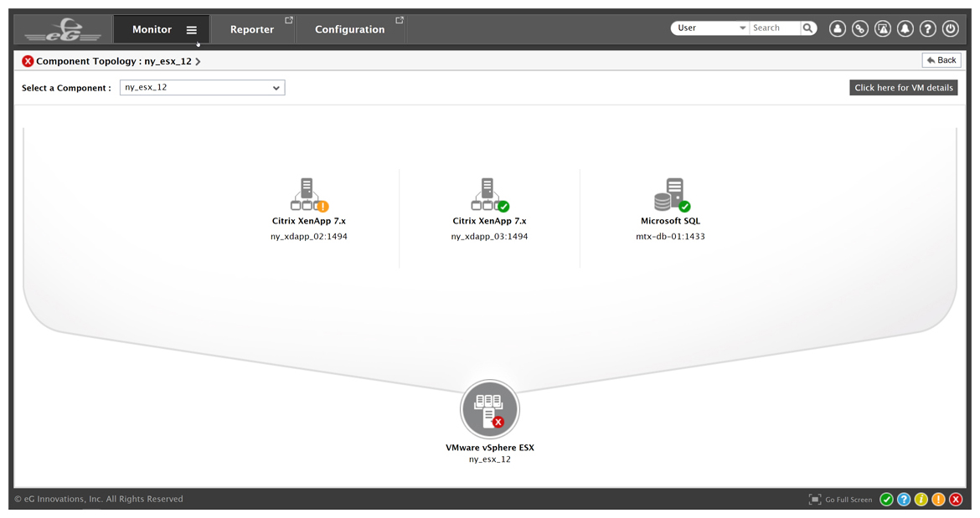Open the help question mark icon

pyautogui.click(x=928, y=28)
